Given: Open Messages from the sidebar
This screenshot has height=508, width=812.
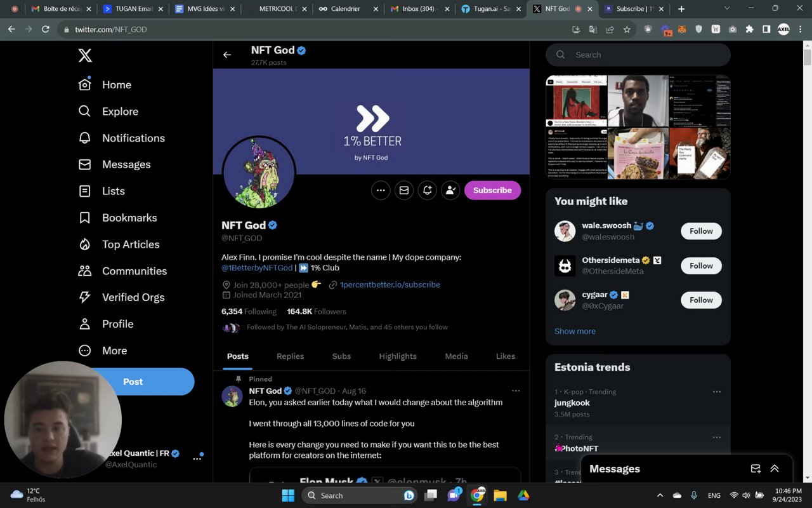Looking at the screenshot, I should (x=115, y=164).
